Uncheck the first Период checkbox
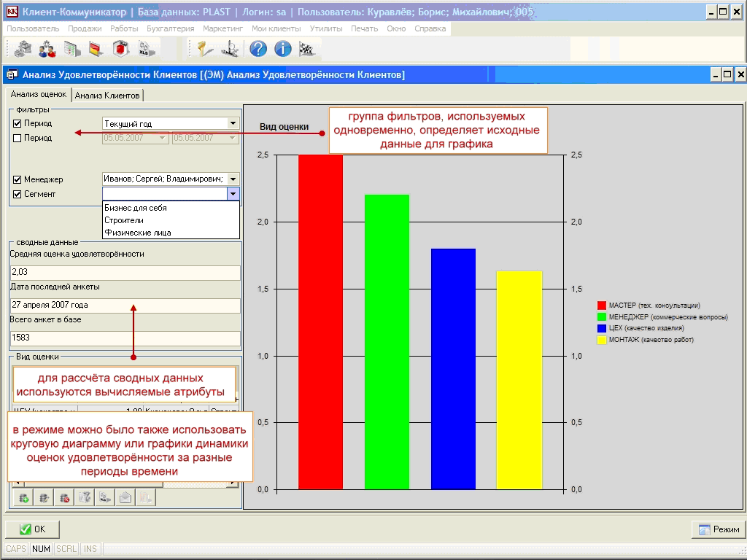 (18, 124)
